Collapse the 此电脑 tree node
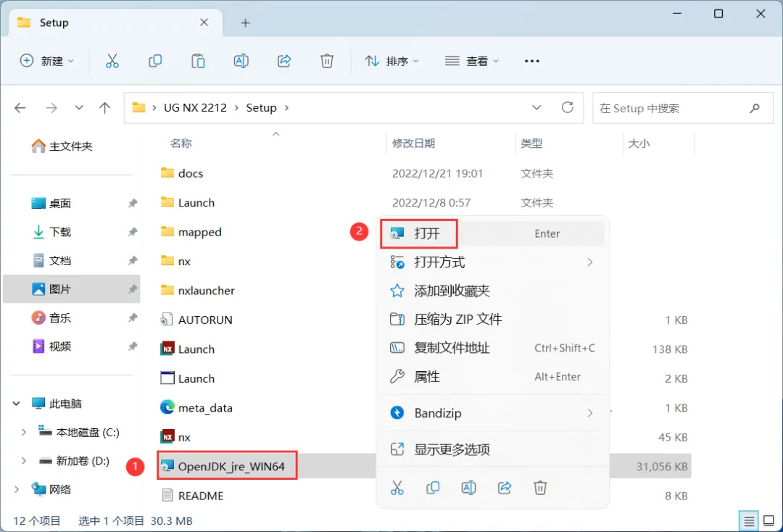Image resolution: width=783 pixels, height=532 pixels. pos(17,403)
